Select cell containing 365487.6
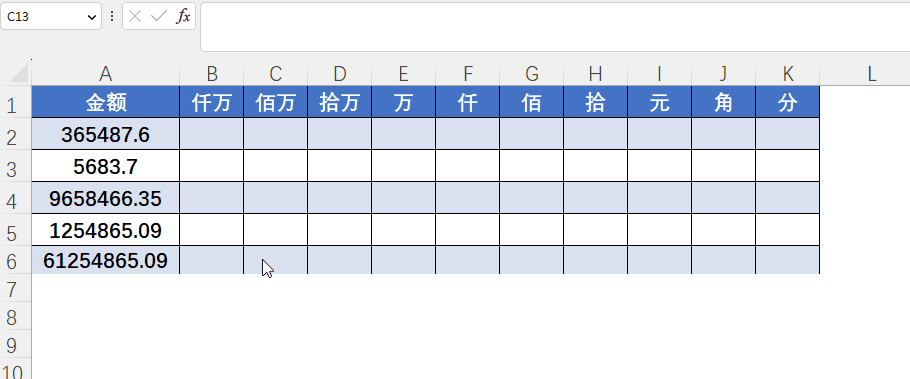The width and height of the screenshot is (910, 379). [106, 134]
